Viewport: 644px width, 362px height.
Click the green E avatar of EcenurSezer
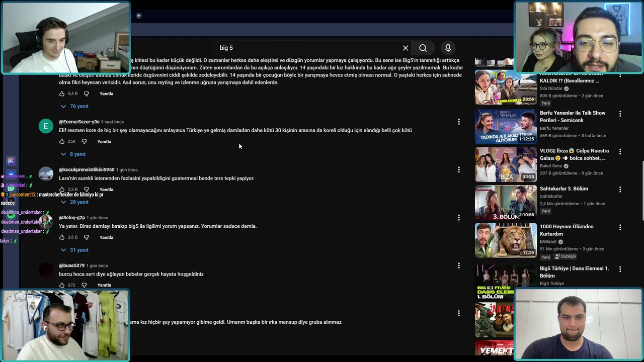click(x=46, y=126)
